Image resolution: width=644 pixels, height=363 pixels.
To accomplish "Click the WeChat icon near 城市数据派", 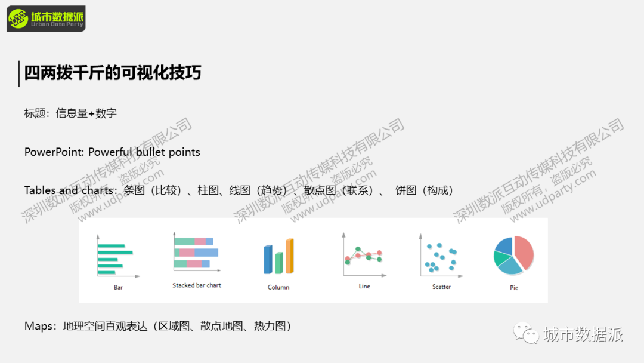I will [526, 333].
